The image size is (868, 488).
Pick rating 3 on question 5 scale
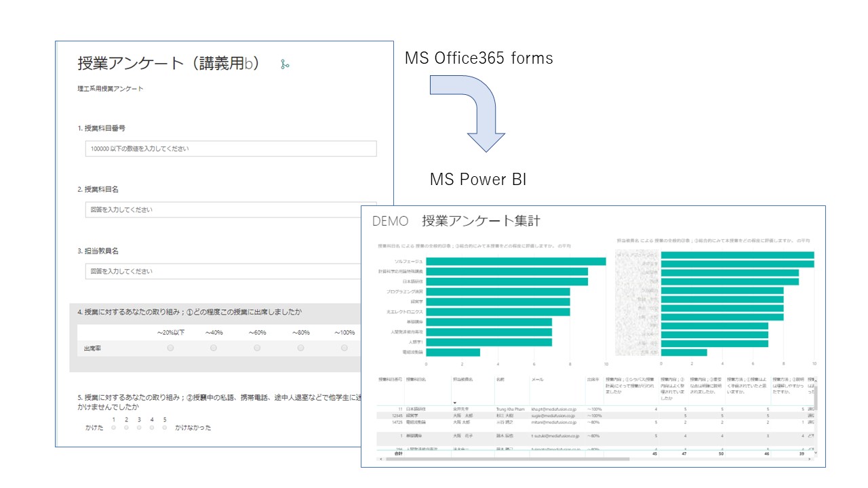139,428
